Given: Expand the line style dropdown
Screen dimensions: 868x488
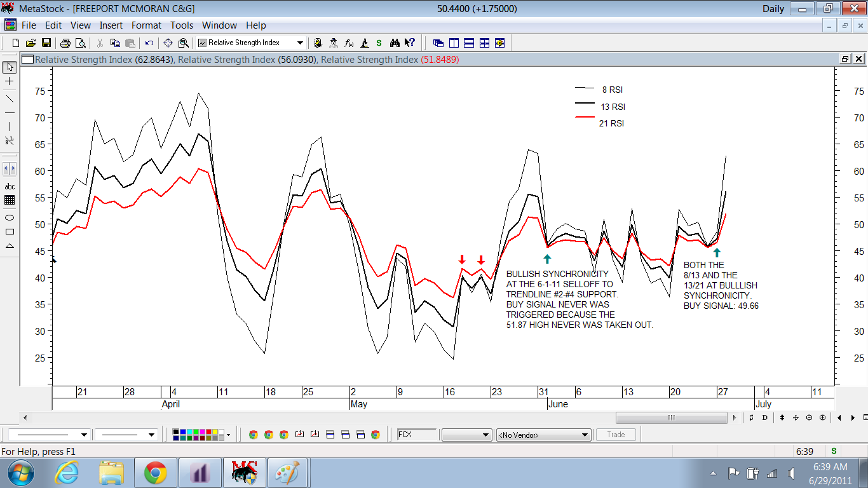Looking at the screenshot, I should tap(84, 435).
